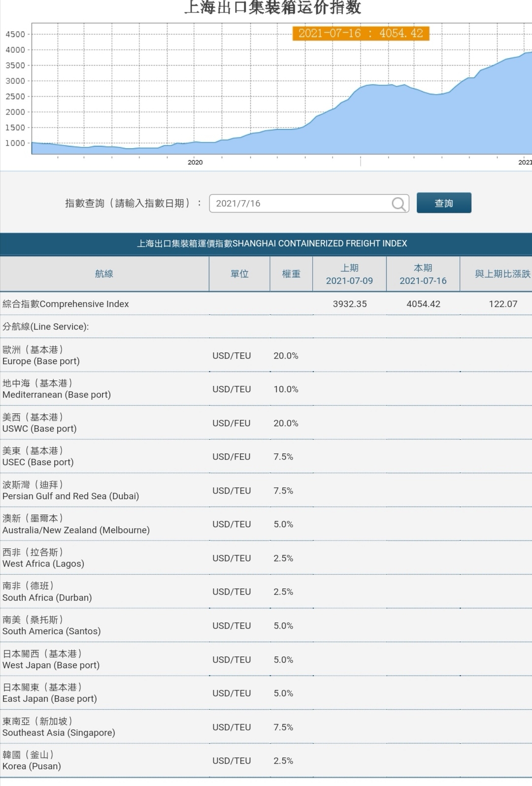Select Persian Gulf and Red Sea row
The width and height of the screenshot is (532, 786).
(70, 491)
